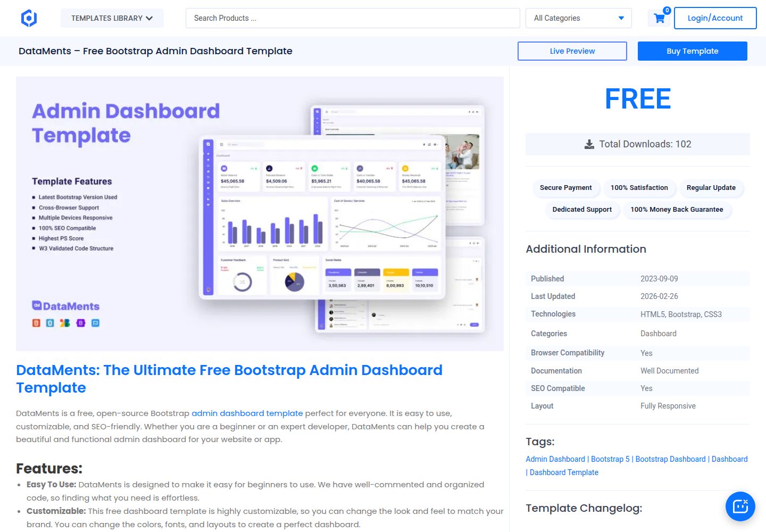Open the Live Preview button

572,51
